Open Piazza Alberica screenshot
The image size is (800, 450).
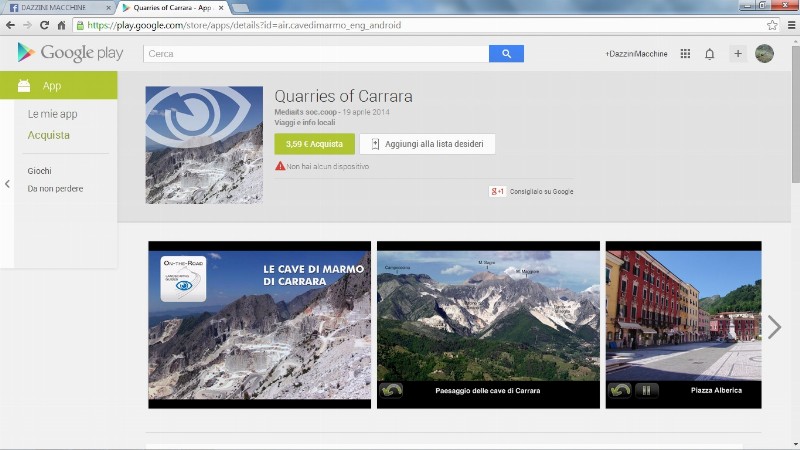click(684, 325)
